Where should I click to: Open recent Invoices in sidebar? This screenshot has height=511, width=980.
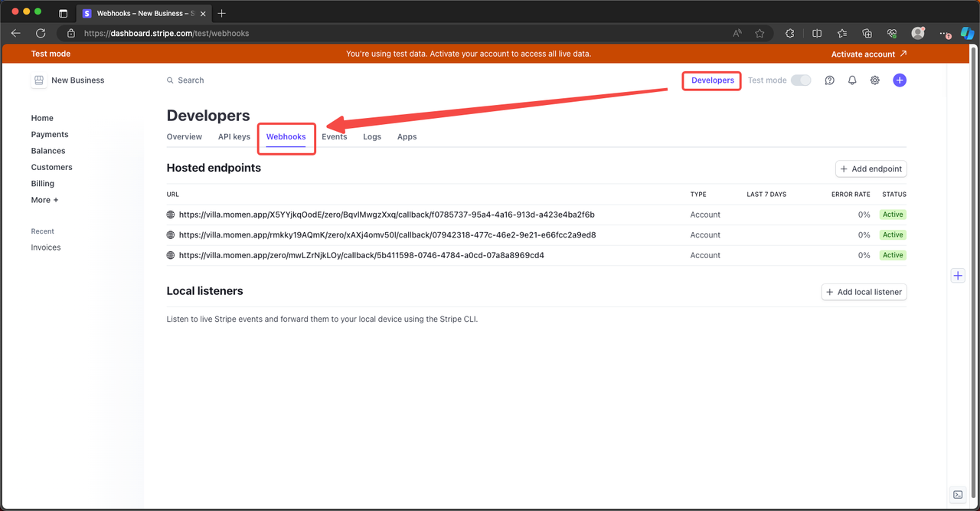[46, 247]
